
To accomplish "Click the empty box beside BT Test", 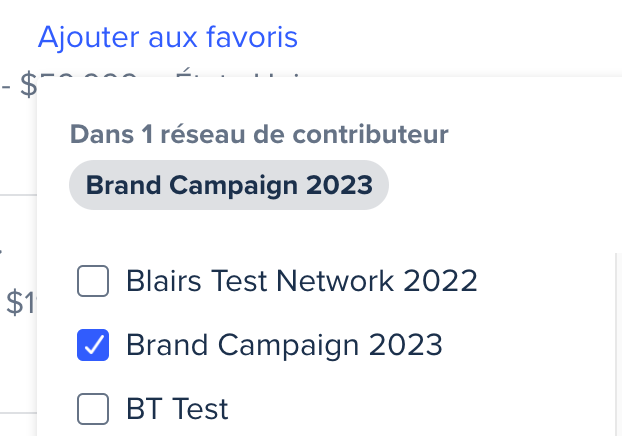I will (x=93, y=408).
